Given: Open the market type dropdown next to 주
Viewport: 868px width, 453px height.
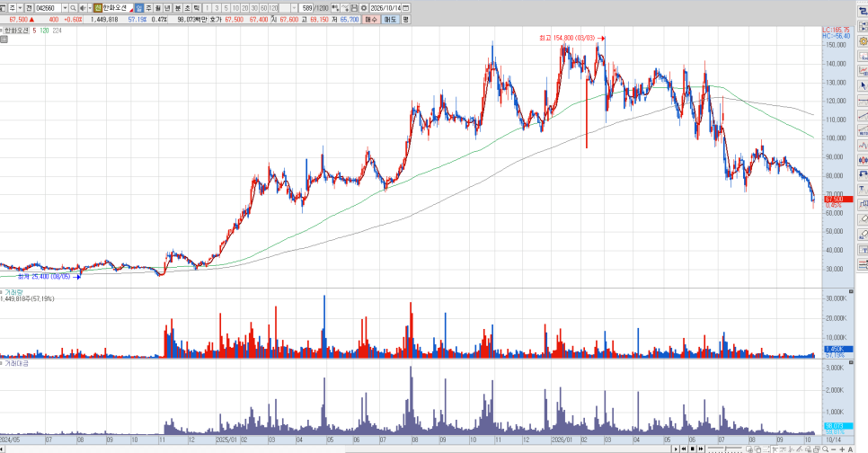Looking at the screenshot, I should point(20,8).
